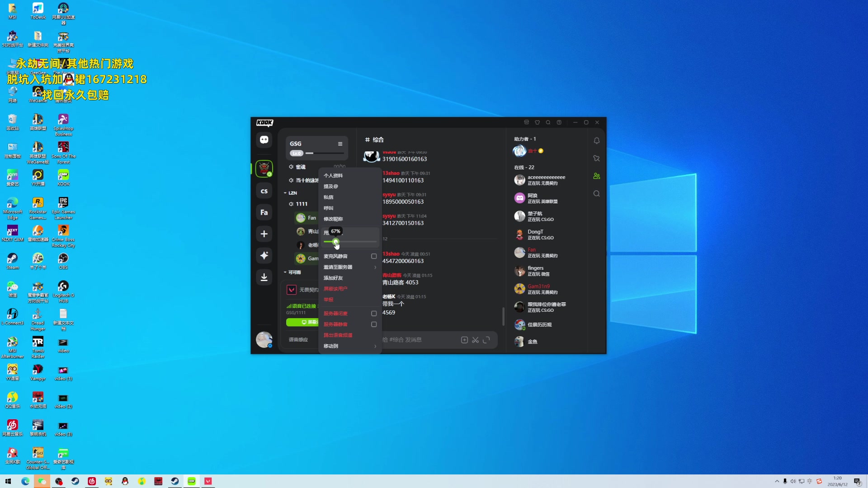Open the GSG server hamburger menu

point(340,144)
